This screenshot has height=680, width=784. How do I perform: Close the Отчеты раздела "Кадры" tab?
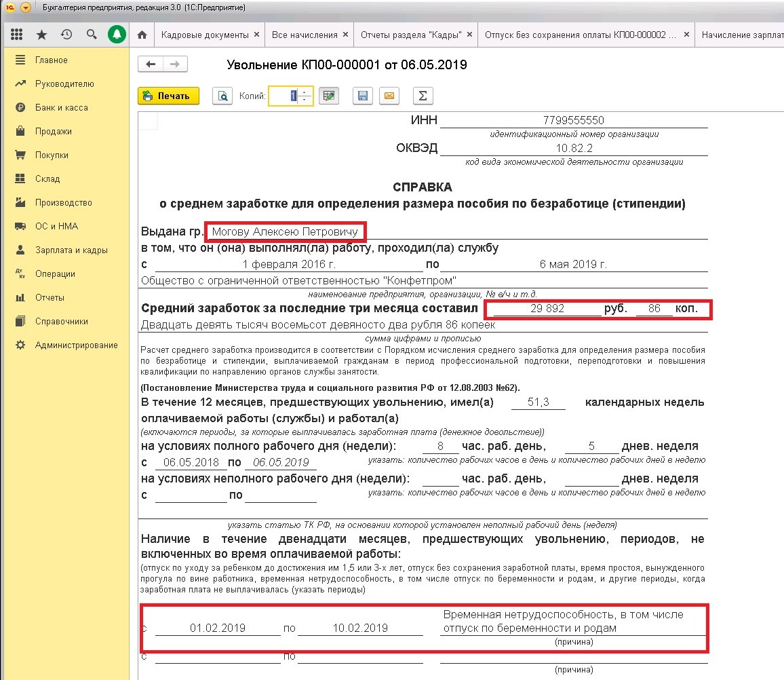pos(469,35)
